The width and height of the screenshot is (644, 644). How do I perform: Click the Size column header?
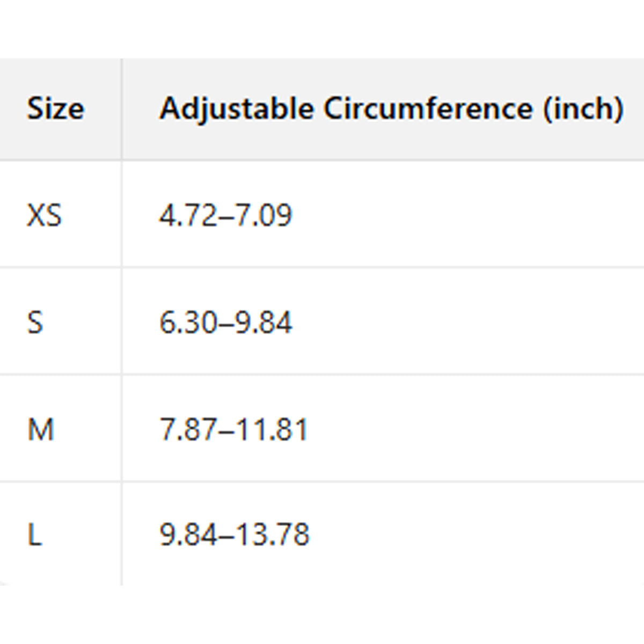55,109
